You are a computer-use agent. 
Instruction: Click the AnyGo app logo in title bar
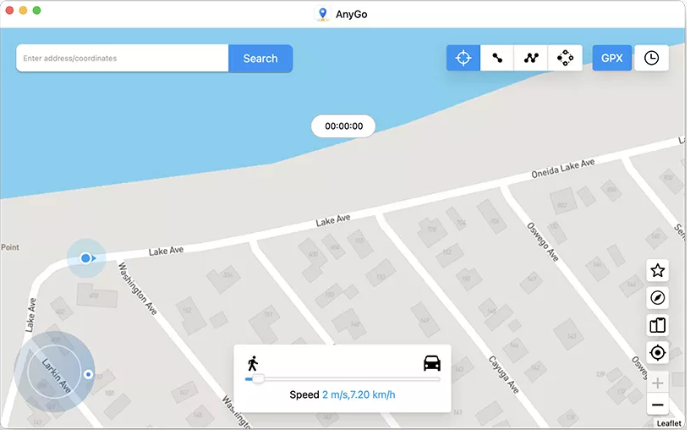coord(323,14)
